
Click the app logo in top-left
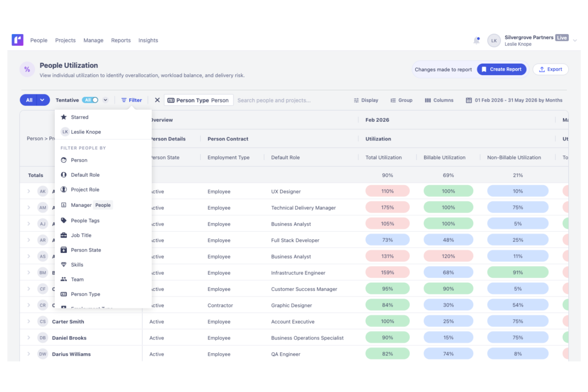tap(17, 40)
